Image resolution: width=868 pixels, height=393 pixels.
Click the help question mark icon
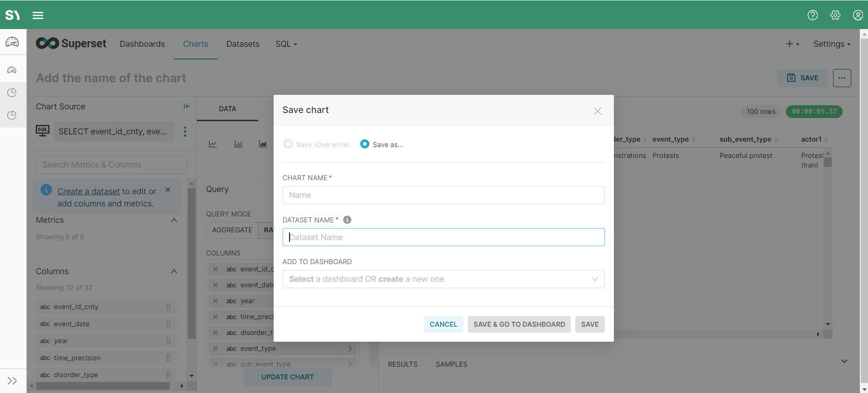click(812, 15)
